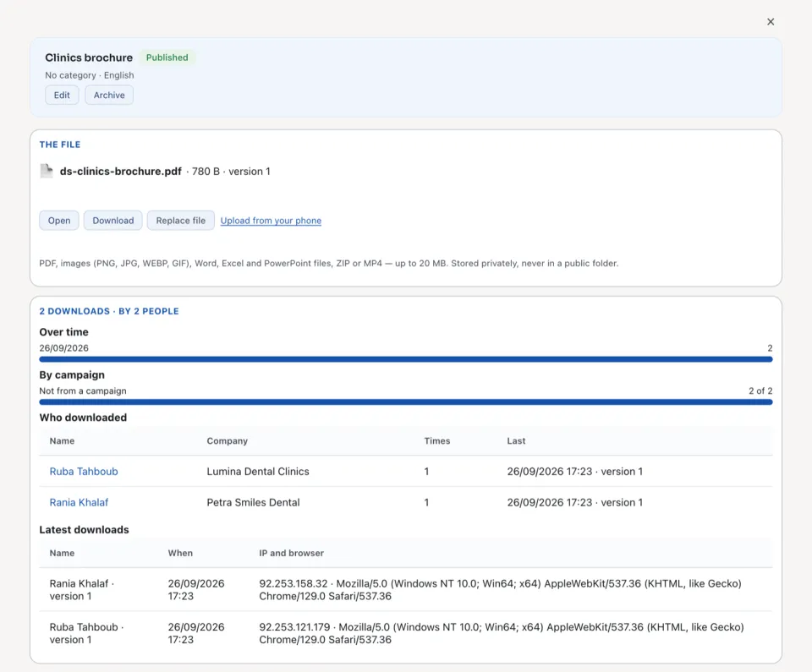Click the Last column header
This screenshot has height=672, width=812.
click(x=516, y=441)
